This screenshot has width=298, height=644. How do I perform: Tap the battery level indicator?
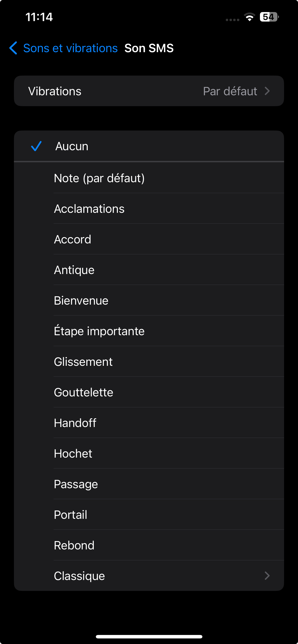269,17
